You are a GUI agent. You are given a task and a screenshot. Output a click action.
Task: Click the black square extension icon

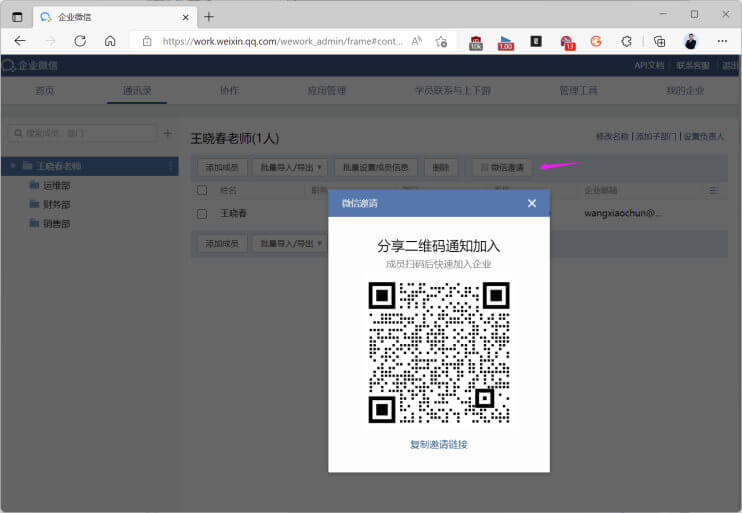pyautogui.click(x=536, y=41)
